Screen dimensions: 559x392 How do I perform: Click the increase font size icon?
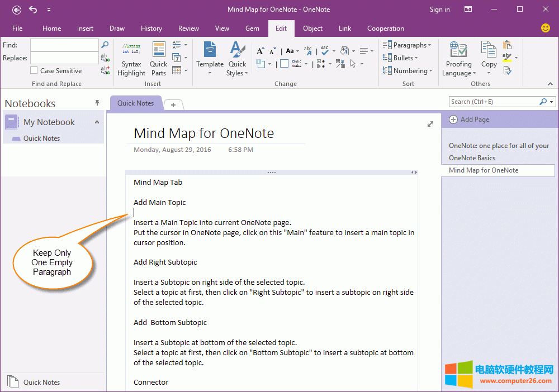[260, 51]
